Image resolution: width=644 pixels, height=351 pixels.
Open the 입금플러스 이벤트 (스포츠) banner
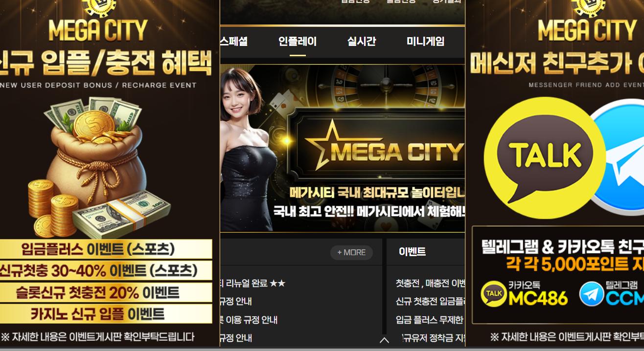[x=106, y=249]
